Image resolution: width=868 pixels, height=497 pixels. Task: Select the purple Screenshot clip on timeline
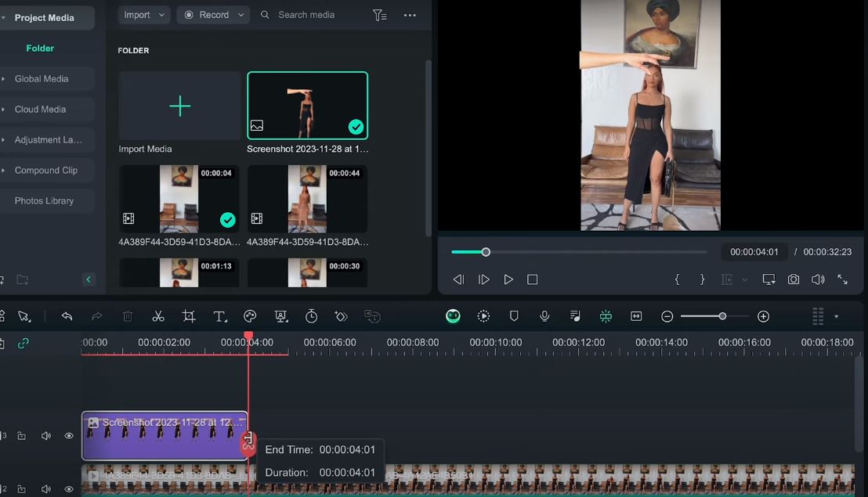(x=165, y=436)
